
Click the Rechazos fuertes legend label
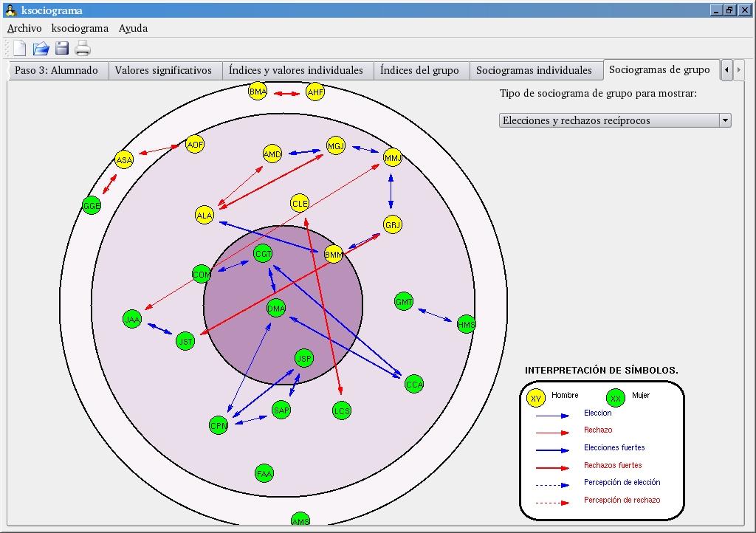613,465
